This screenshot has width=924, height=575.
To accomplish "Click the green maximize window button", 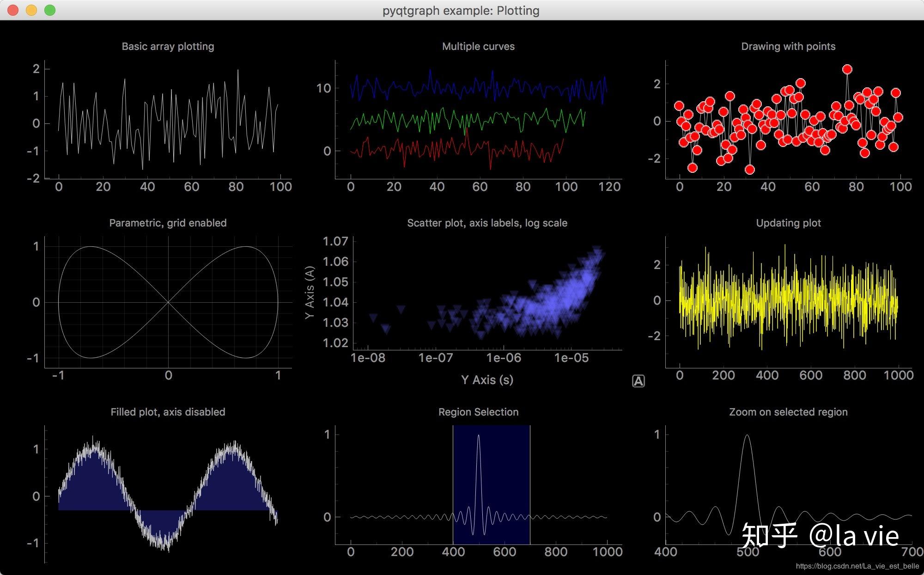I will 50,10.
